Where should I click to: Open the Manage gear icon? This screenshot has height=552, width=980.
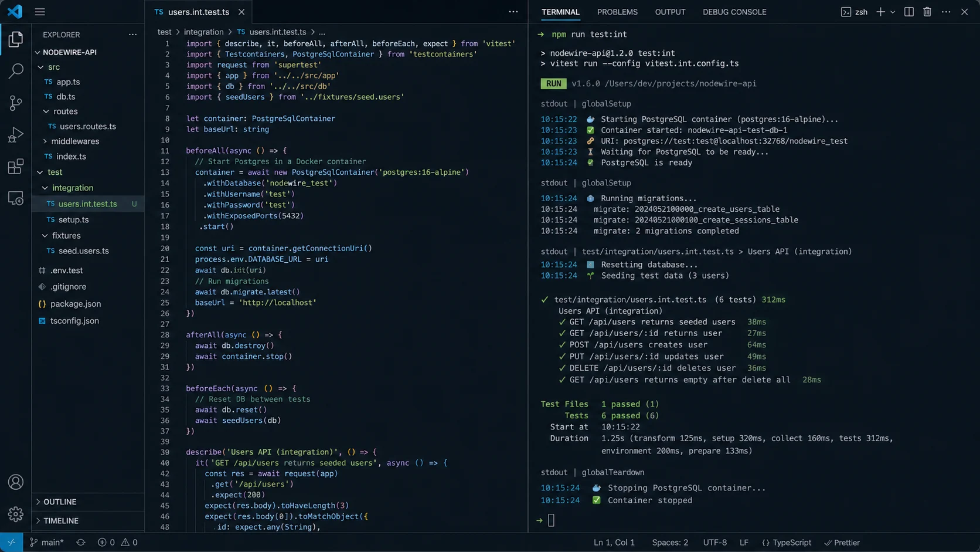click(x=16, y=514)
